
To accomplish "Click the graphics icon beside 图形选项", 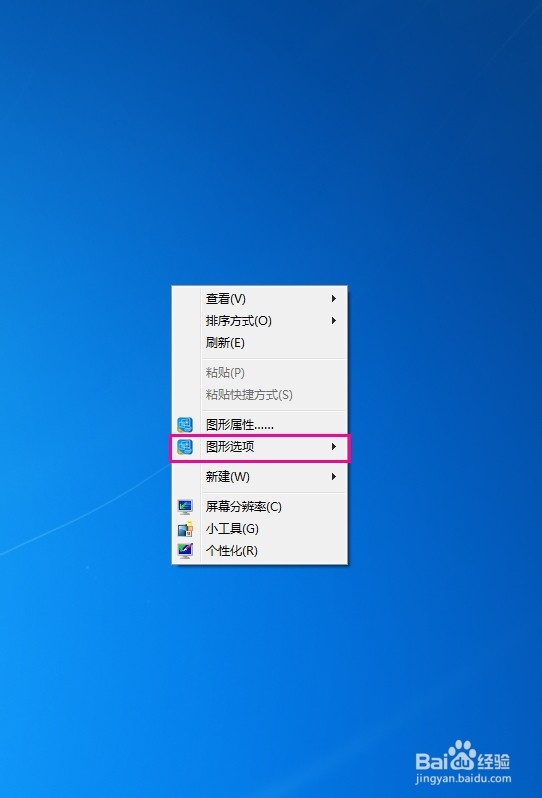I will pos(185,447).
